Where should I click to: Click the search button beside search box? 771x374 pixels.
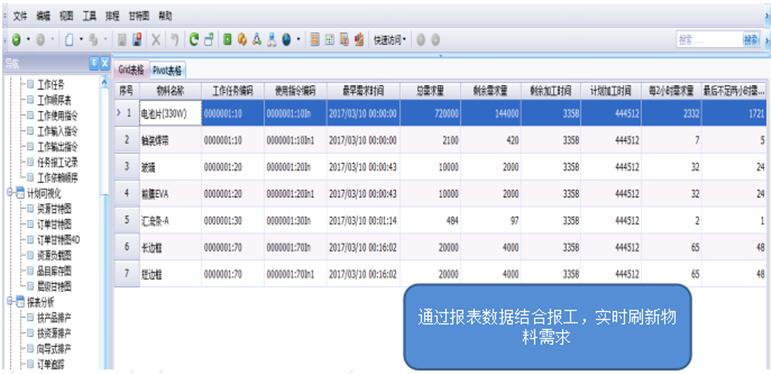tap(751, 40)
